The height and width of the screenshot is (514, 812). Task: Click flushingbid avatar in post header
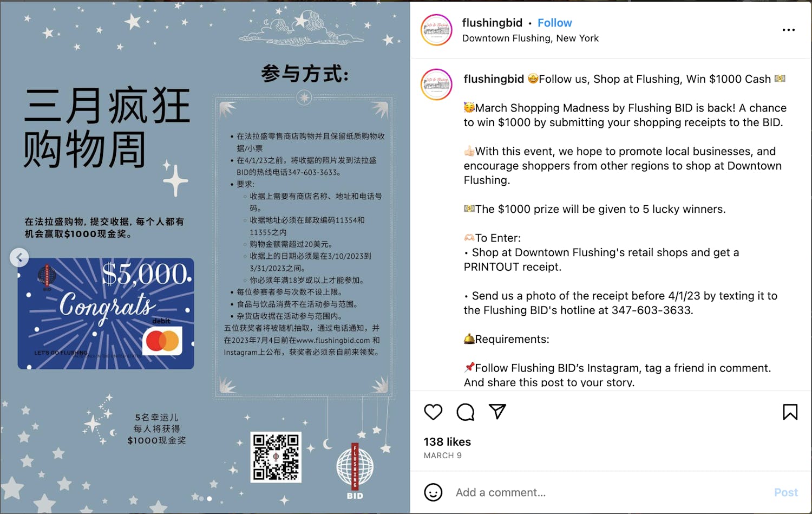(x=436, y=30)
